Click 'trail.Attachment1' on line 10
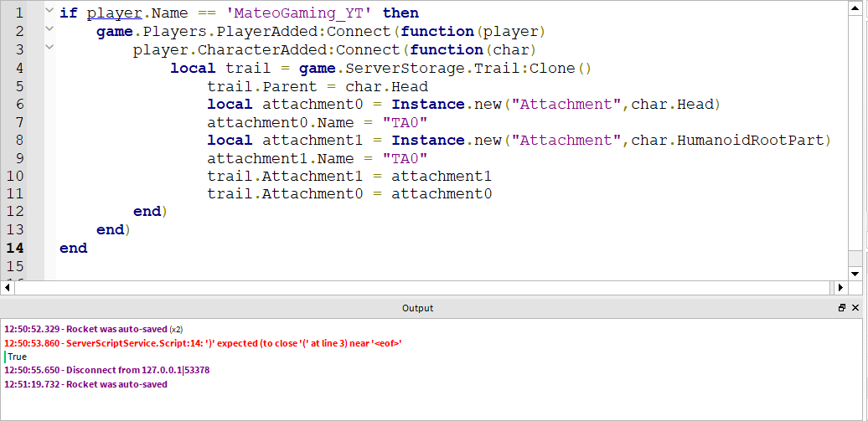 pos(285,177)
